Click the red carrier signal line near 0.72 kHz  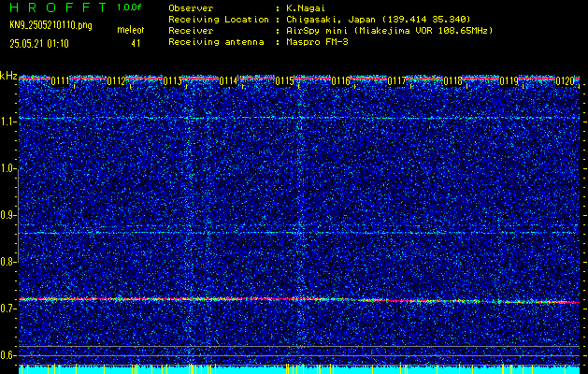pos(299,300)
